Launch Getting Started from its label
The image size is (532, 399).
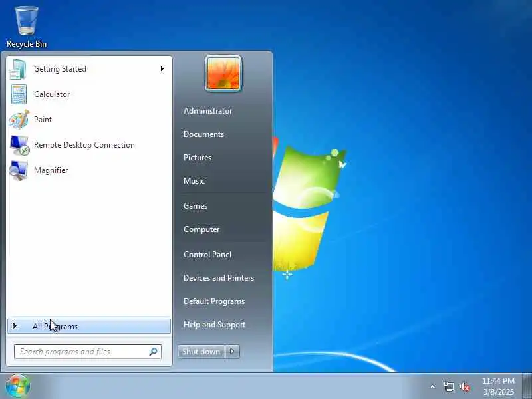coord(60,69)
